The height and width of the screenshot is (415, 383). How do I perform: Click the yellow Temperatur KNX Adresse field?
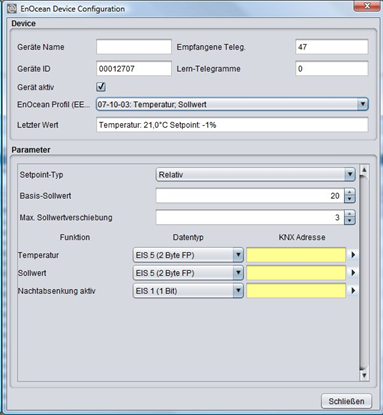point(296,255)
